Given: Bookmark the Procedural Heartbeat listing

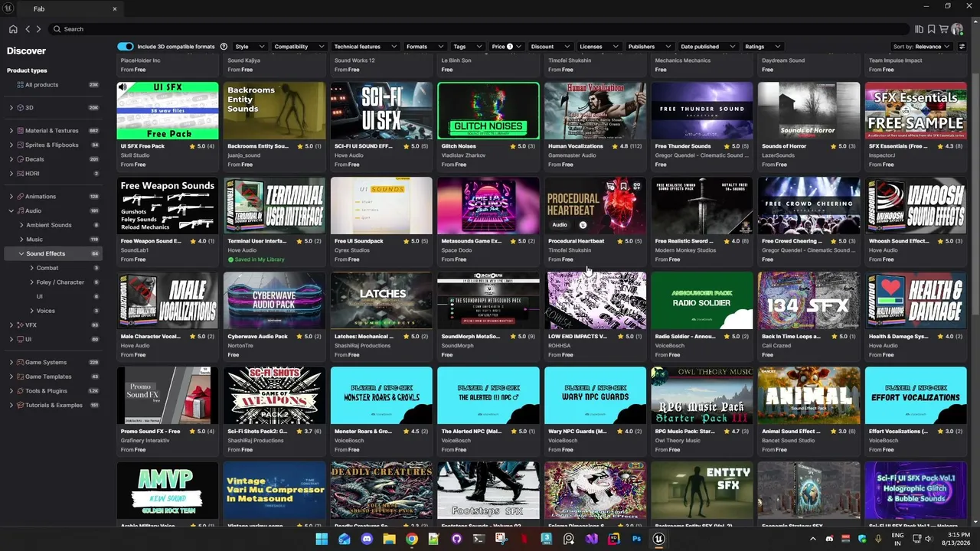Looking at the screenshot, I should 624,186.
